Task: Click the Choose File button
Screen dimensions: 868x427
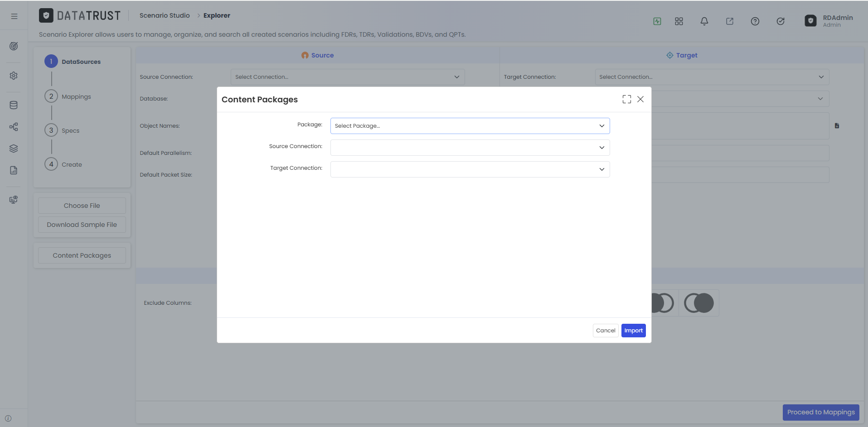Action: (x=82, y=206)
